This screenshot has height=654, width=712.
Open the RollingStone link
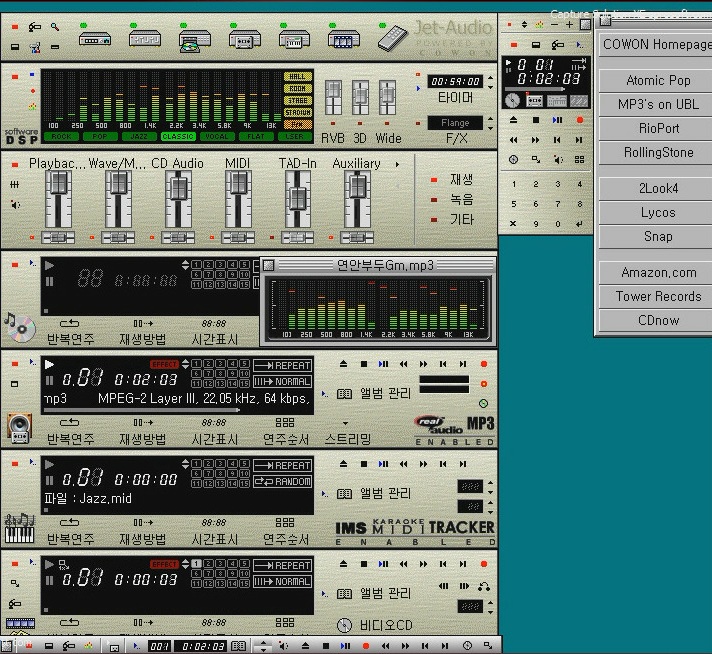point(656,153)
